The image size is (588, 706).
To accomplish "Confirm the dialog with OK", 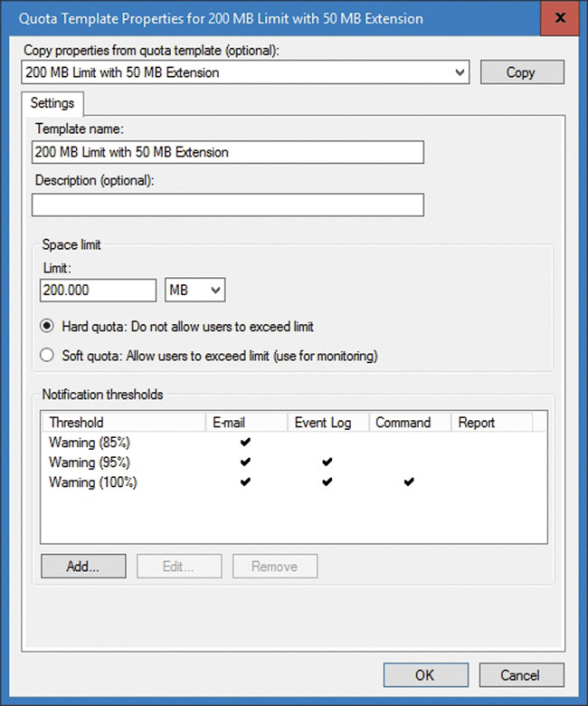I will (424, 675).
